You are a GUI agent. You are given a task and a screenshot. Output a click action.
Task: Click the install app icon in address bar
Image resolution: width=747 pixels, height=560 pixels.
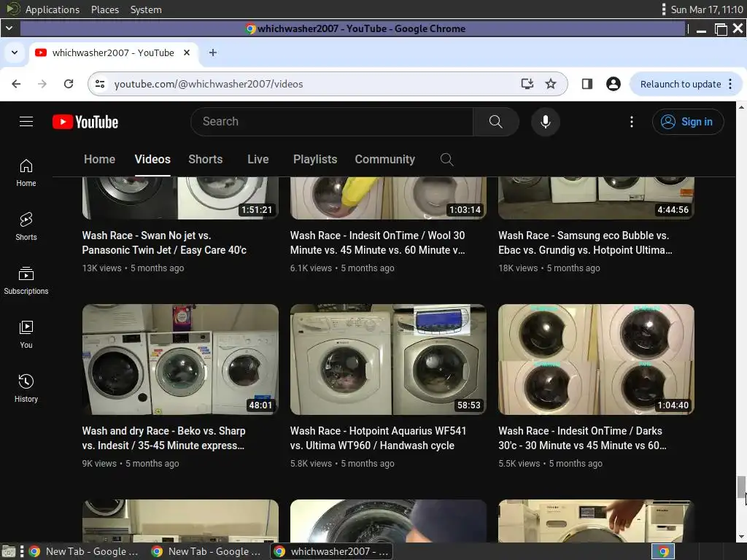pos(527,84)
